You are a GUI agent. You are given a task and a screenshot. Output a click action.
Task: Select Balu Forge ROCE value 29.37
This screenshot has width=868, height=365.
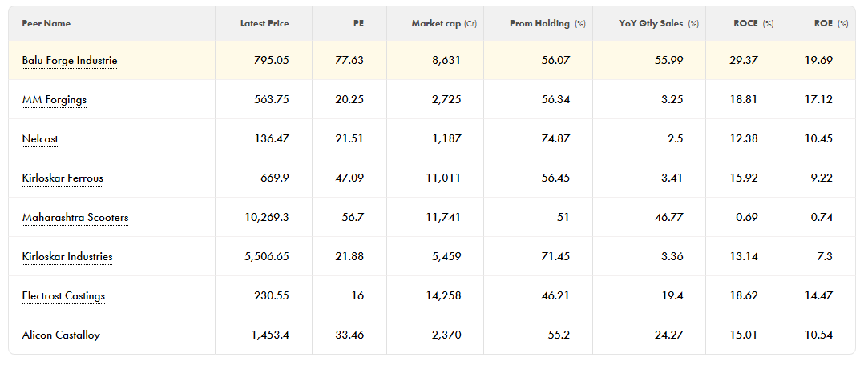(x=744, y=60)
